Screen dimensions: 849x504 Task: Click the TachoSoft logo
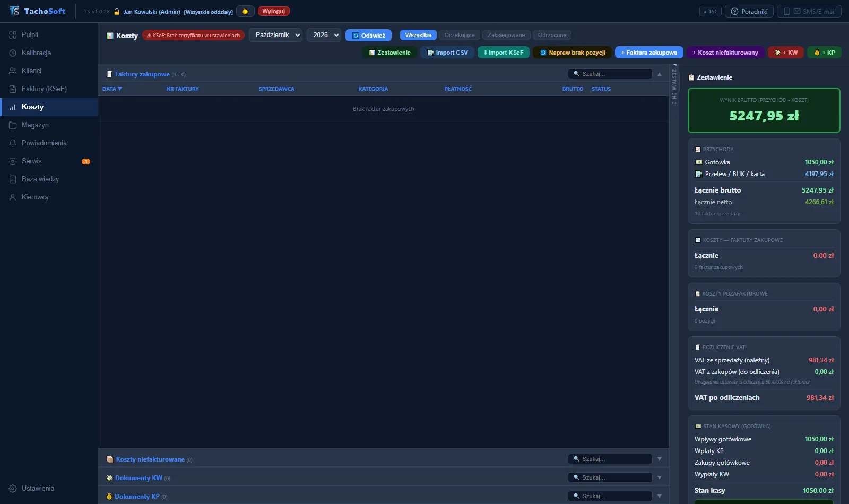(37, 11)
